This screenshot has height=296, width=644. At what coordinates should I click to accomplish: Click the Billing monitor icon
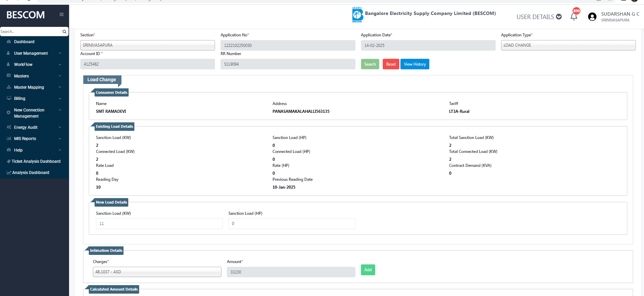9,98
